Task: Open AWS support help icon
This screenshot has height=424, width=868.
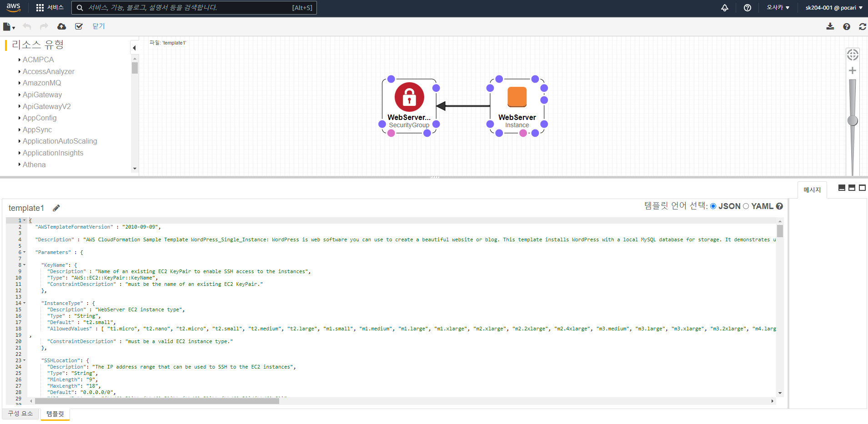Action: 748,8
